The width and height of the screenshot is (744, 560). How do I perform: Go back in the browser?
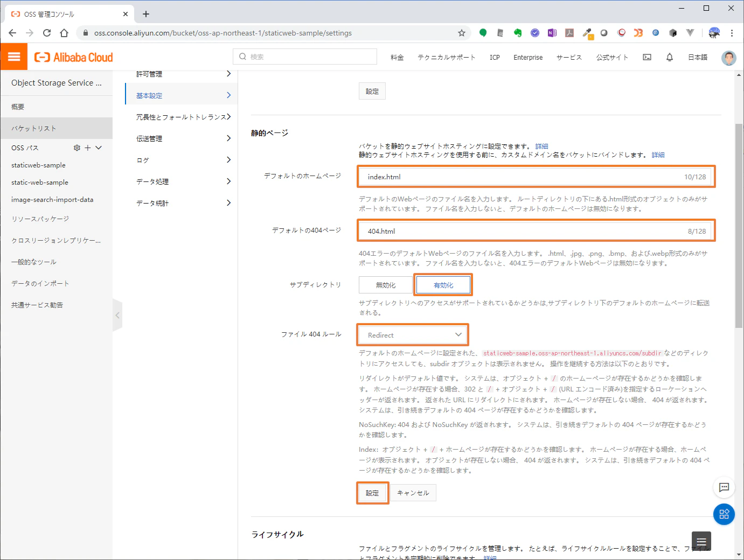12,33
